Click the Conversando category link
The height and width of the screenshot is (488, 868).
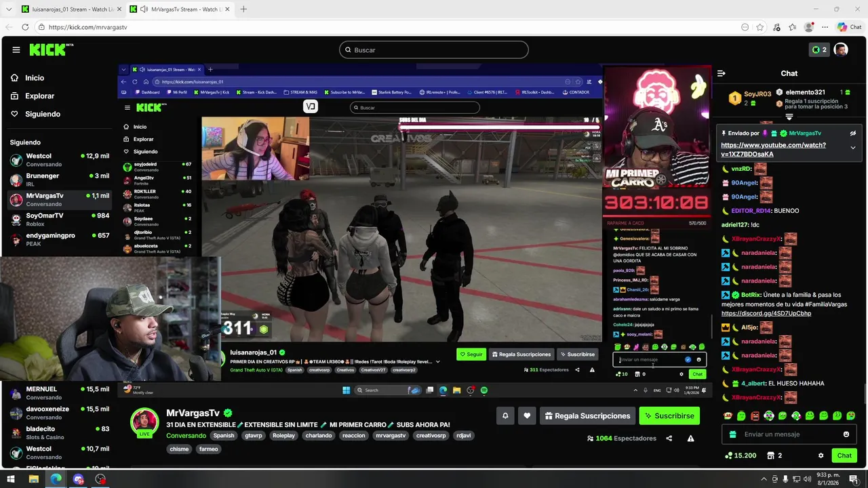click(x=186, y=436)
